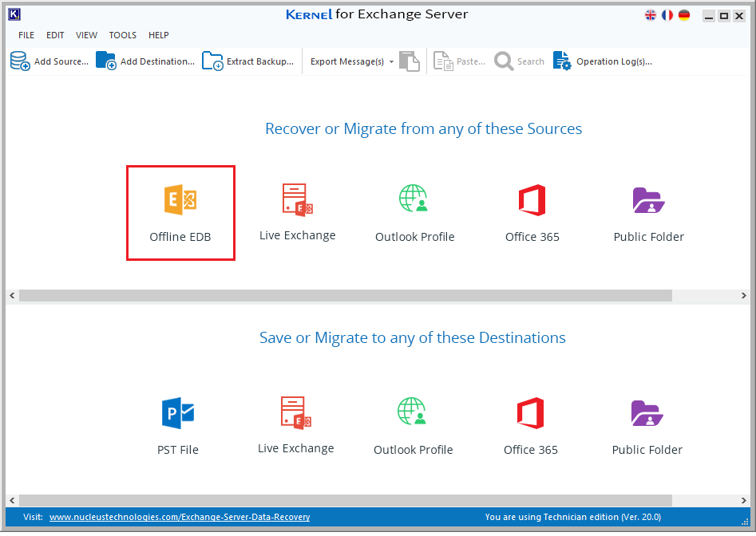The image size is (756, 536).
Task: Open the Search tool in toolbar
Action: [x=519, y=61]
